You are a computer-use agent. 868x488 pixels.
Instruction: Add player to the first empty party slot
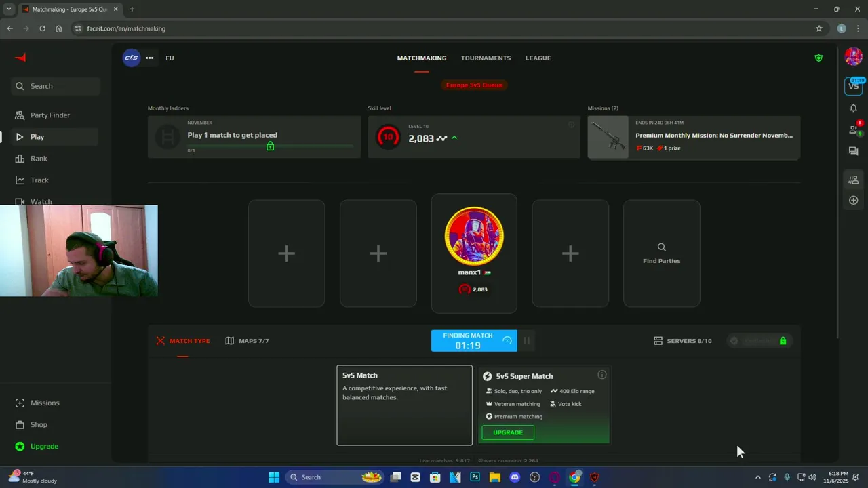(286, 253)
